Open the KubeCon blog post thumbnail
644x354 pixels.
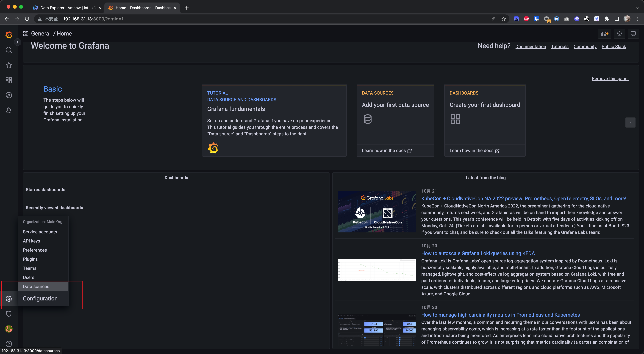377,212
